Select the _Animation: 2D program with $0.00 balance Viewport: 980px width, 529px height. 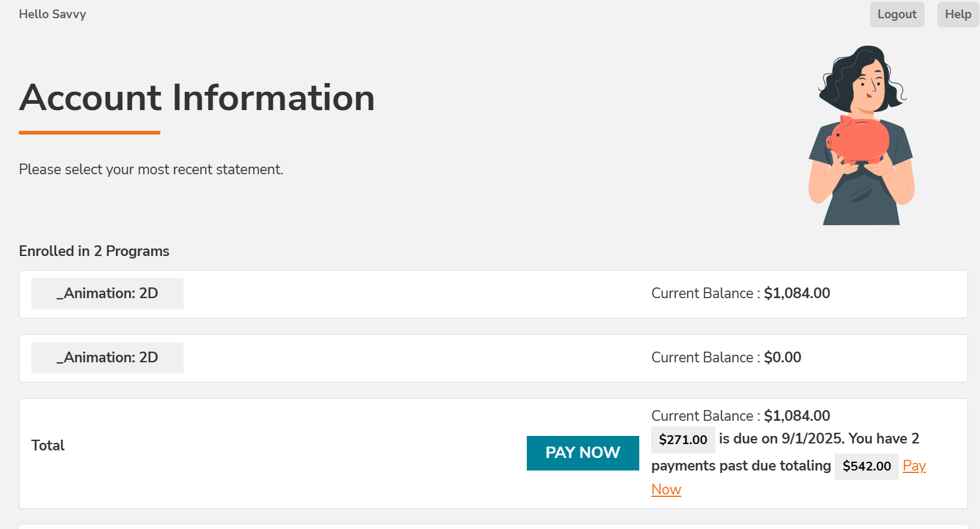tap(107, 358)
